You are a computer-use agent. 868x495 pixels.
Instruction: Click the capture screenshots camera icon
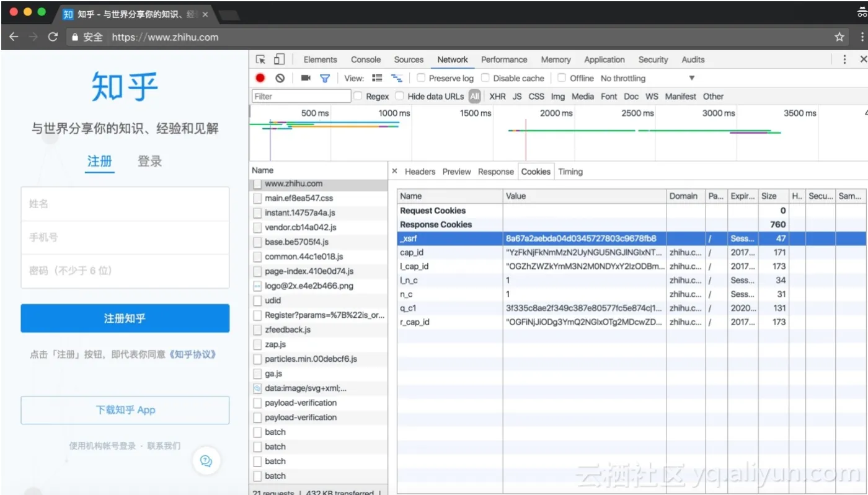pos(306,78)
